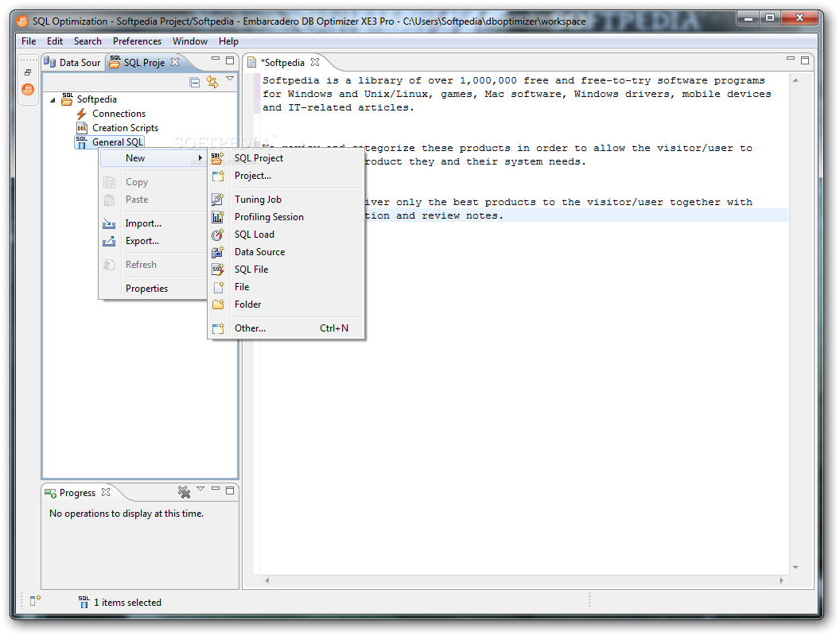Toggle Link with Editor in project panel
Viewport: 840px width, 636px height.
212,82
